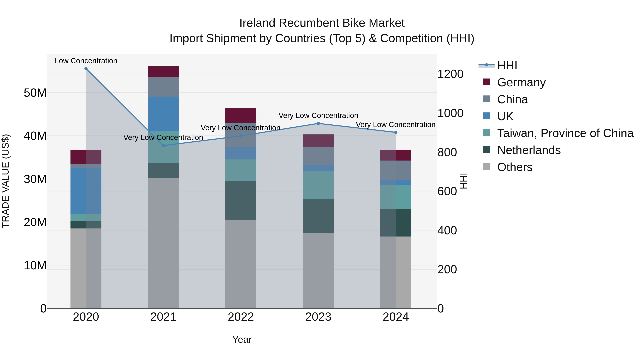Image resolution: width=644 pixels, height=362 pixels.
Task: Click the UK blue legend swatch
Action: pyautogui.click(x=487, y=116)
